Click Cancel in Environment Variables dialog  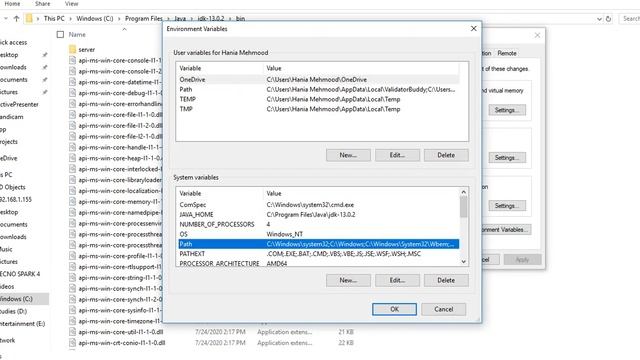pyautogui.click(x=444, y=309)
